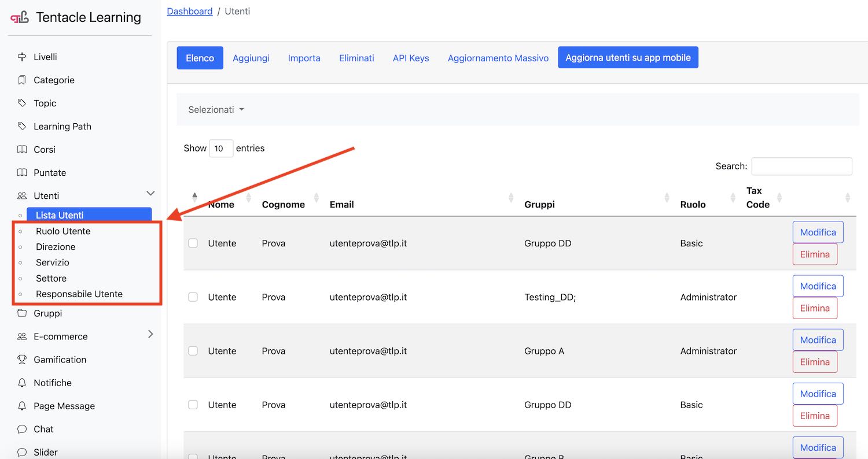868x459 pixels.
Task: Click the Notifiche bell icon
Action: 22,383
